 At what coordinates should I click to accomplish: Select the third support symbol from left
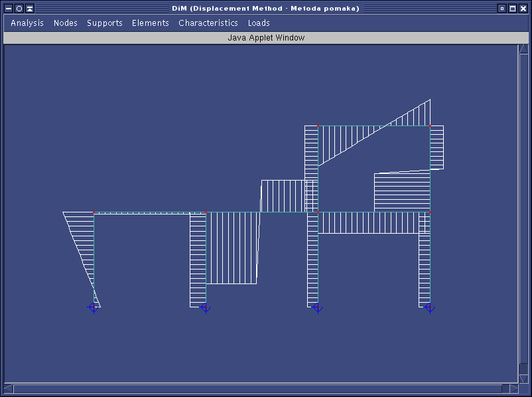coord(318,307)
